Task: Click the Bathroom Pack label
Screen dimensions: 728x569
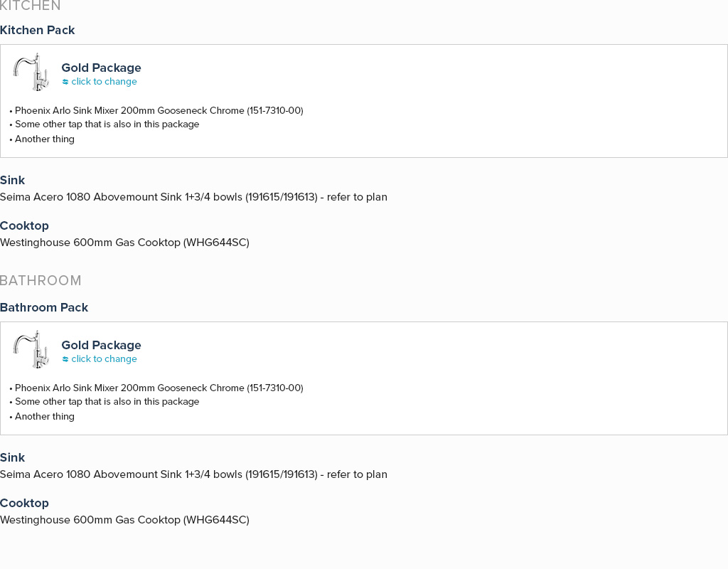Action: [44, 307]
